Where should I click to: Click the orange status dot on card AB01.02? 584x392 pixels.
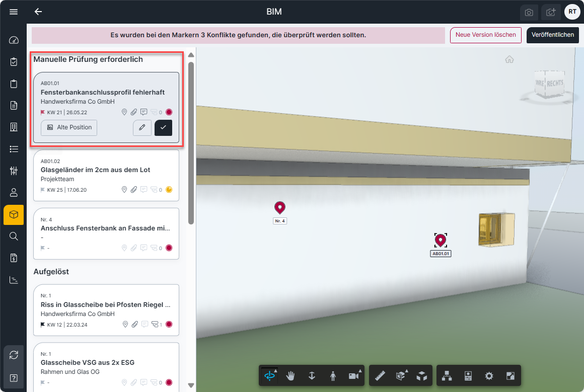point(169,190)
